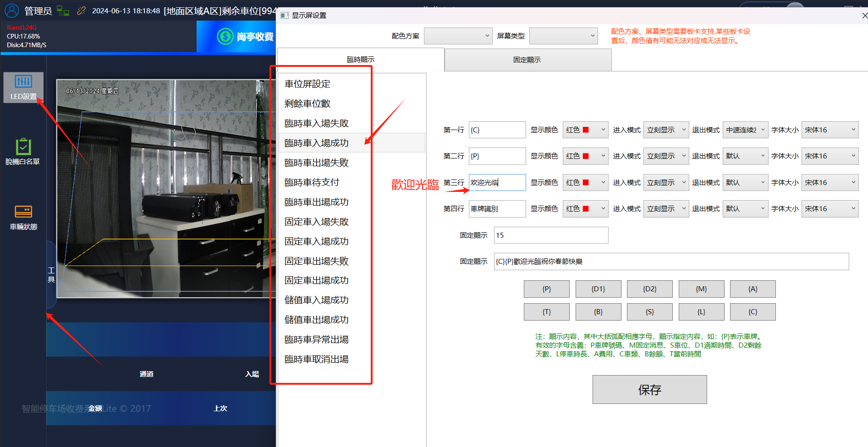Click the 第三行 red color swatch
The image size is (868, 447).
586,182
